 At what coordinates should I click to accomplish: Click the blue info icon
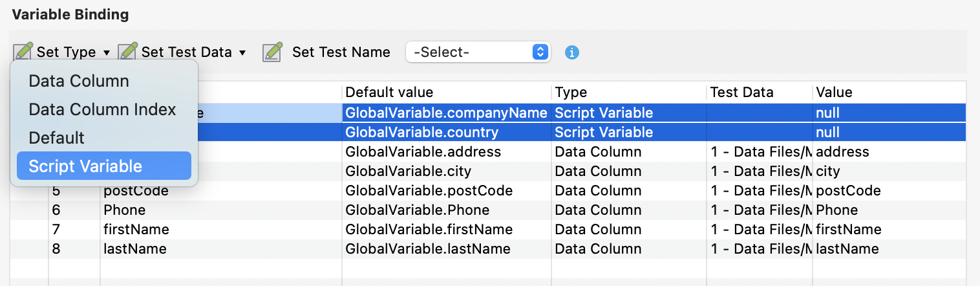tap(571, 52)
